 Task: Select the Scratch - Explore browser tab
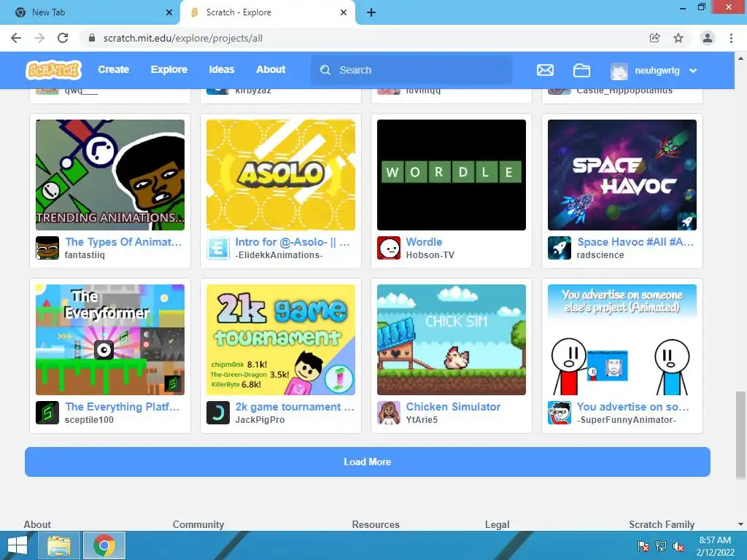click(267, 12)
